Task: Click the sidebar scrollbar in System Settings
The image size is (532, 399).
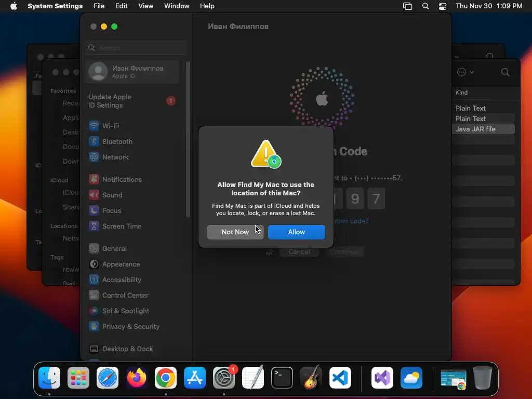Action: point(188,139)
